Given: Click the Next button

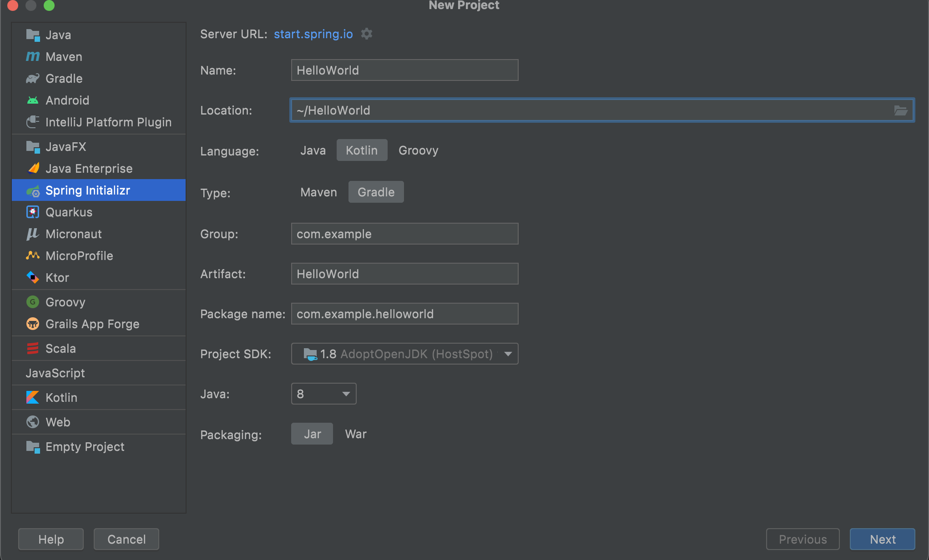Looking at the screenshot, I should coord(882,540).
